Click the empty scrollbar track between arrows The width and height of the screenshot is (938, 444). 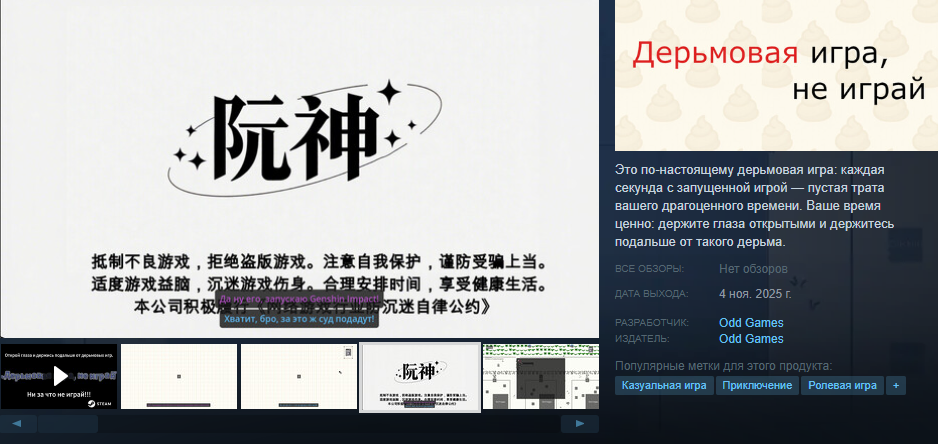330,424
